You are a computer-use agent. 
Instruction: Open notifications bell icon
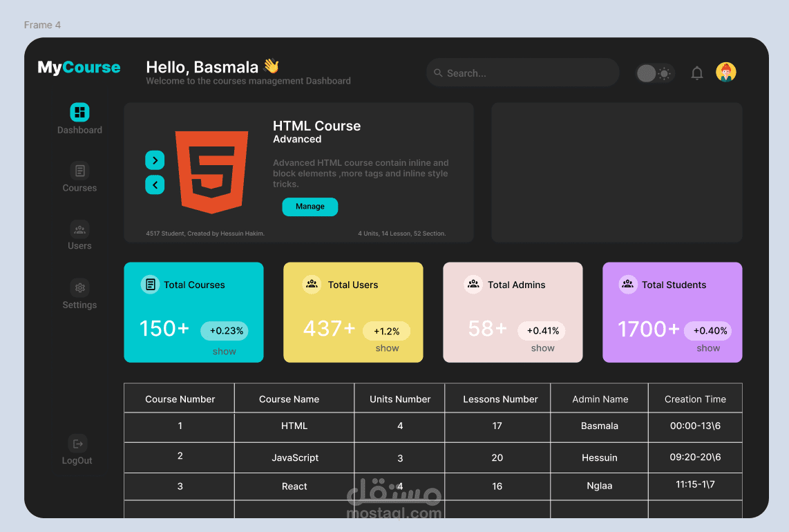(697, 73)
